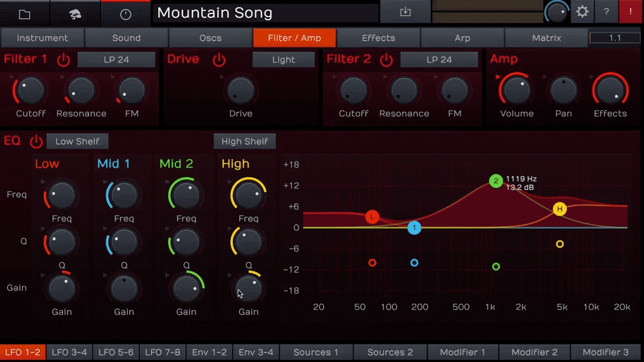Open the Env 1-2 bottom tab

(x=209, y=352)
